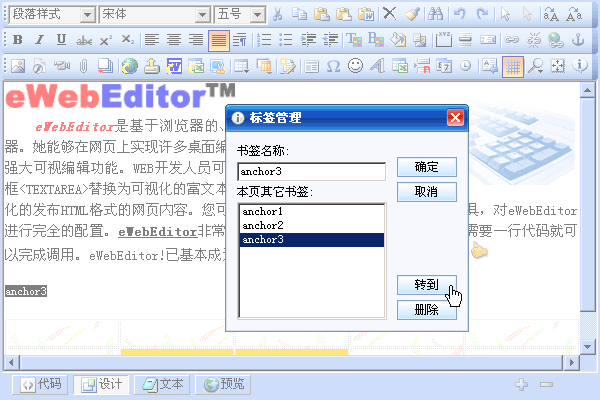Select anchor1 in the bookmark list
Screen dimensions: 600x400
coord(311,211)
